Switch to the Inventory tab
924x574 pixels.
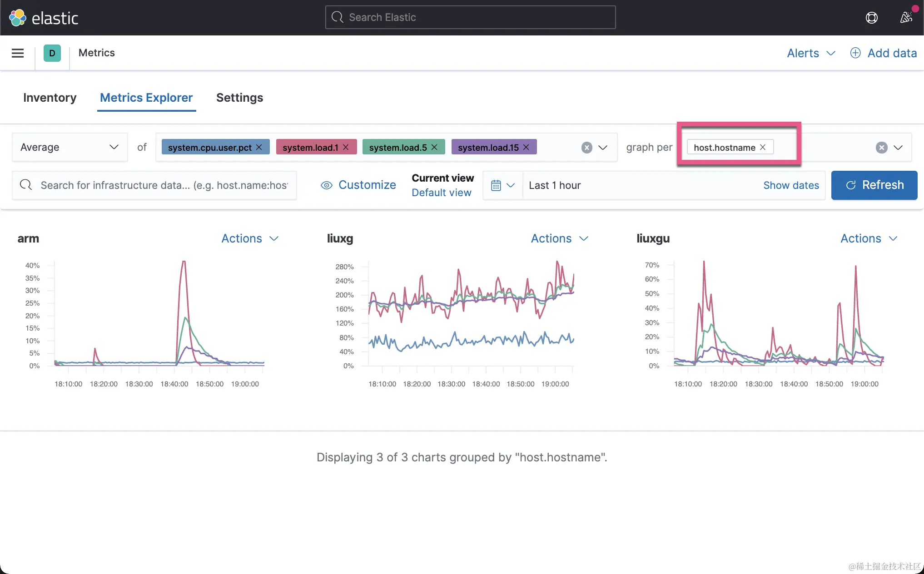pos(50,98)
